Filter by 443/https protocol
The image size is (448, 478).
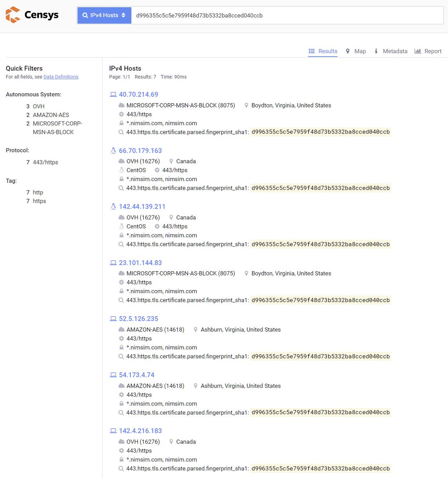pyautogui.click(x=45, y=163)
